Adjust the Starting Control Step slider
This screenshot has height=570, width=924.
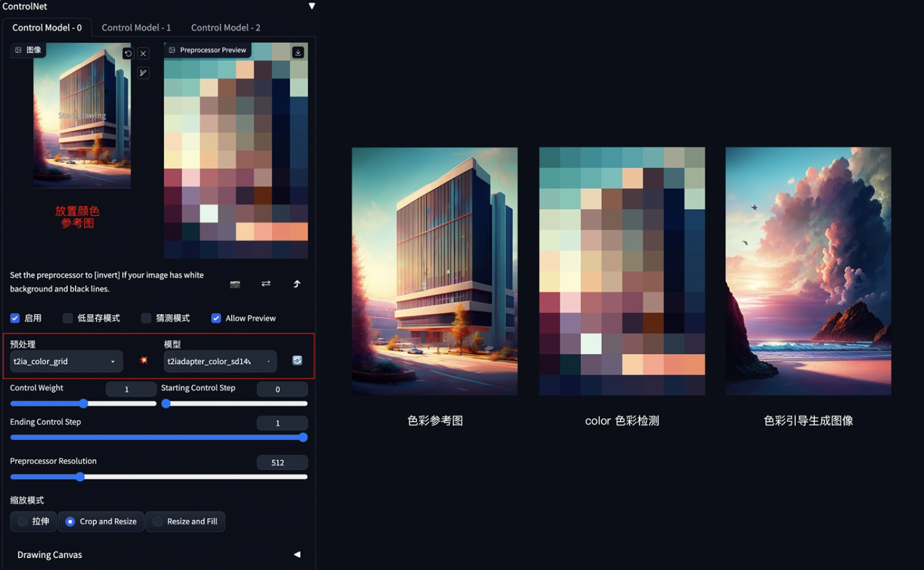pyautogui.click(x=234, y=403)
